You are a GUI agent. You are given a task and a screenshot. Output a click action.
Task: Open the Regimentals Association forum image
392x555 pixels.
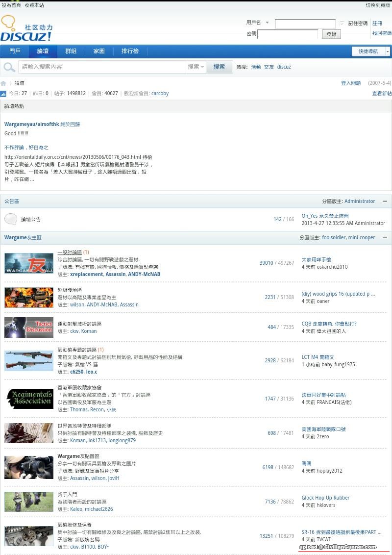pos(29,399)
